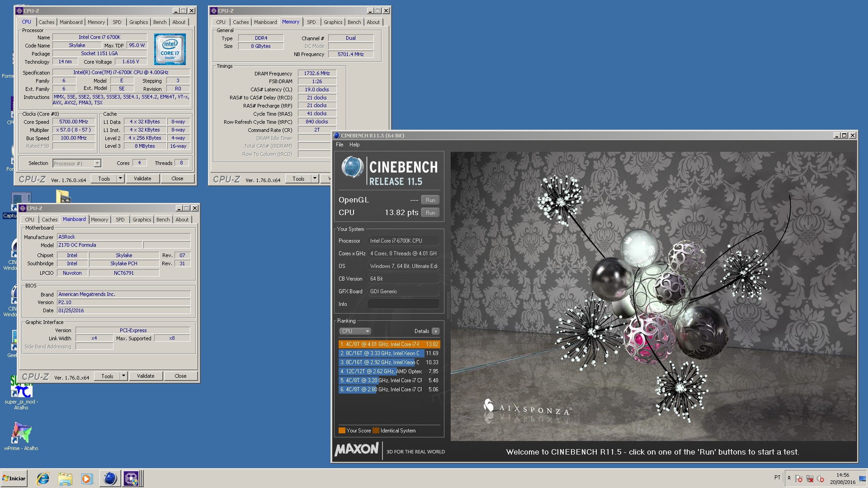
Task: Click the Info field in Cinebench
Action: [403, 304]
